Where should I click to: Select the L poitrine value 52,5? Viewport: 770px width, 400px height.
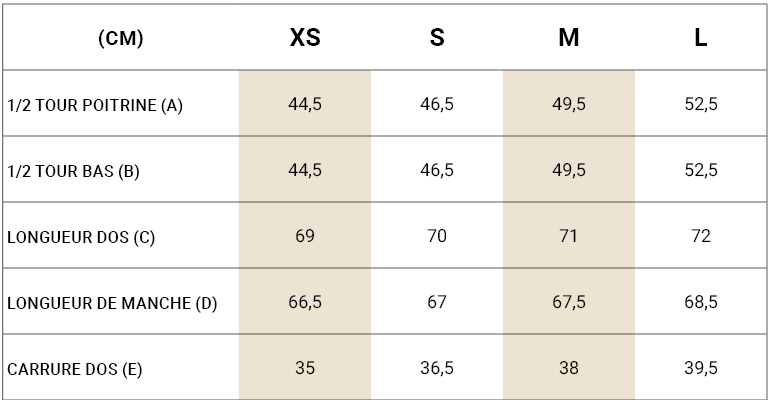pos(701,104)
